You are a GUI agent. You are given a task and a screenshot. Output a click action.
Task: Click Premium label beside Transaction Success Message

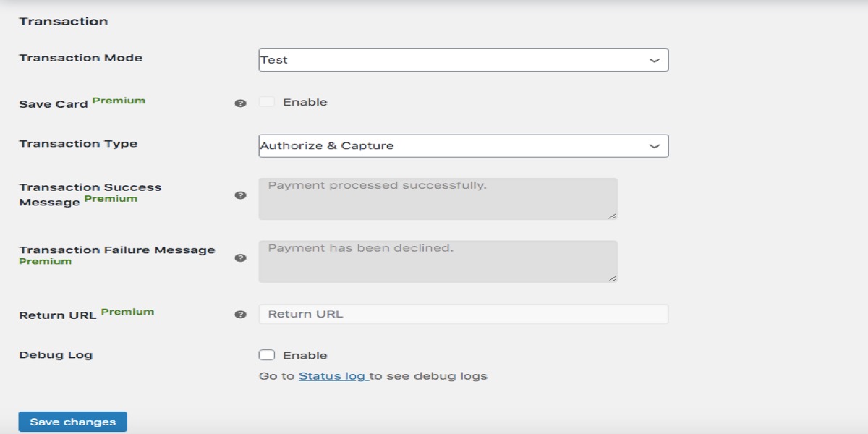tap(111, 198)
